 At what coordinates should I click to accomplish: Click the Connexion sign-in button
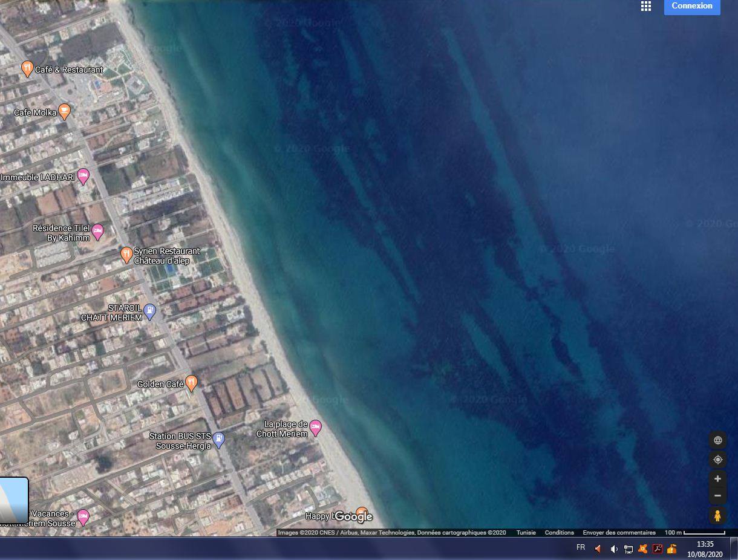tap(691, 6)
